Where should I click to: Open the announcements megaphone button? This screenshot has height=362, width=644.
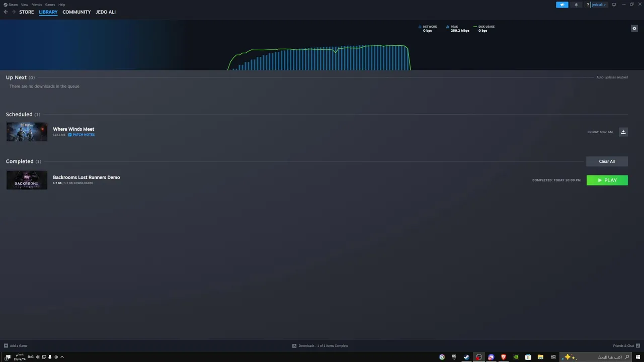coord(562,5)
